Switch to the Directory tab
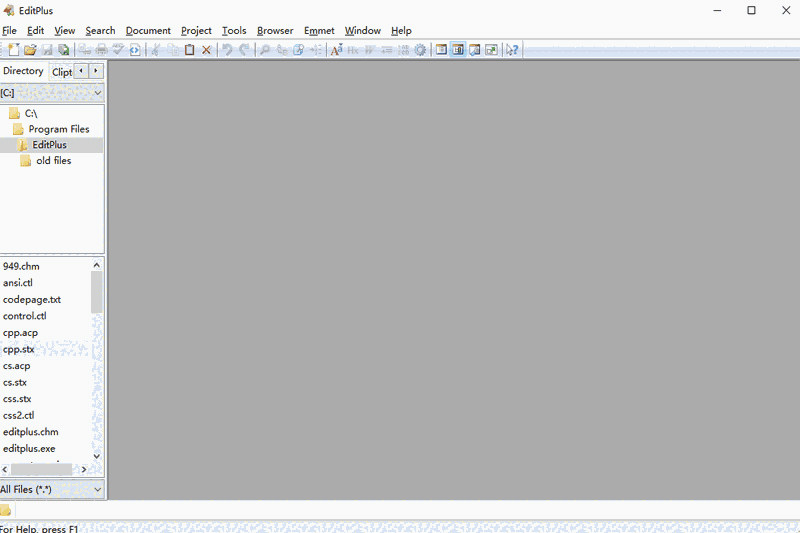Image resolution: width=800 pixels, height=533 pixels. point(23,71)
